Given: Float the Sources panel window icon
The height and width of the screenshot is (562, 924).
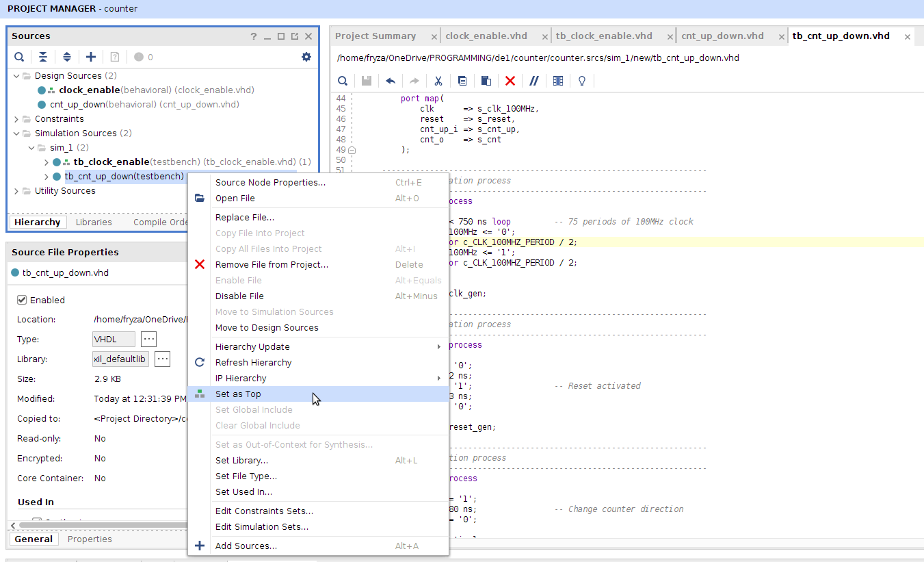Looking at the screenshot, I should coord(295,36).
